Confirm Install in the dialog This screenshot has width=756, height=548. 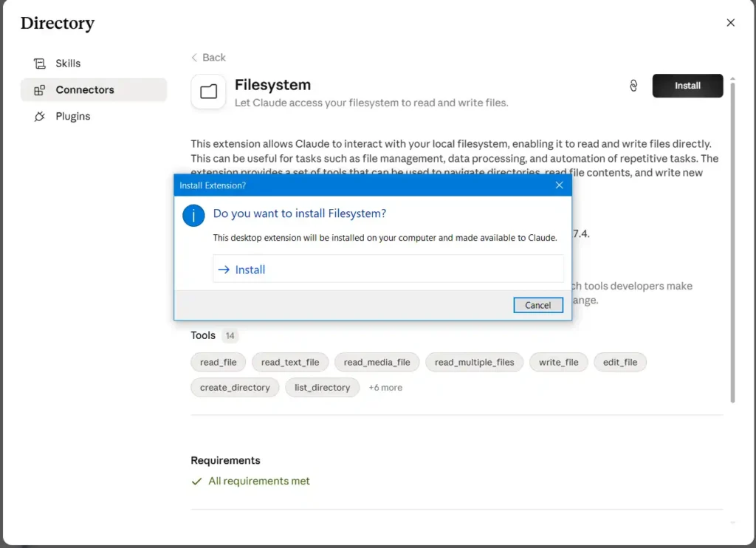[388, 269]
